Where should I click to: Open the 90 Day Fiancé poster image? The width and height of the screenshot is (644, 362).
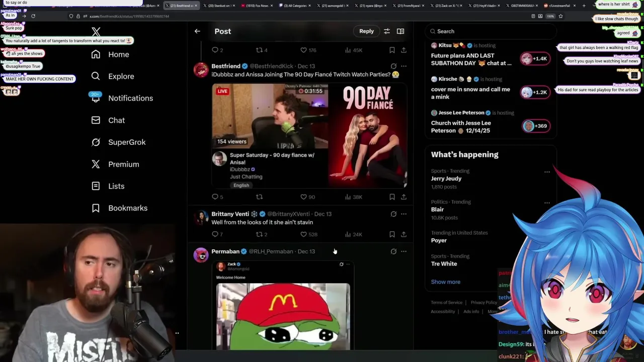[x=368, y=136]
